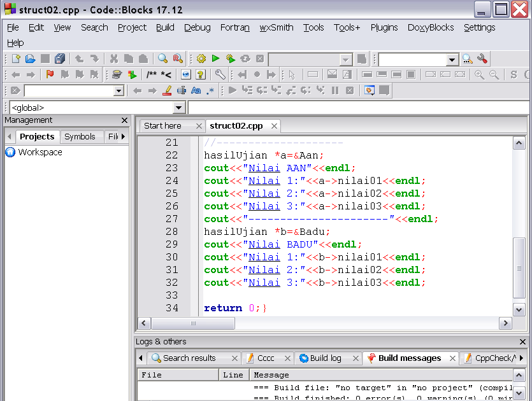Click the New file icon
This screenshot has width=532, height=401.
[15, 59]
